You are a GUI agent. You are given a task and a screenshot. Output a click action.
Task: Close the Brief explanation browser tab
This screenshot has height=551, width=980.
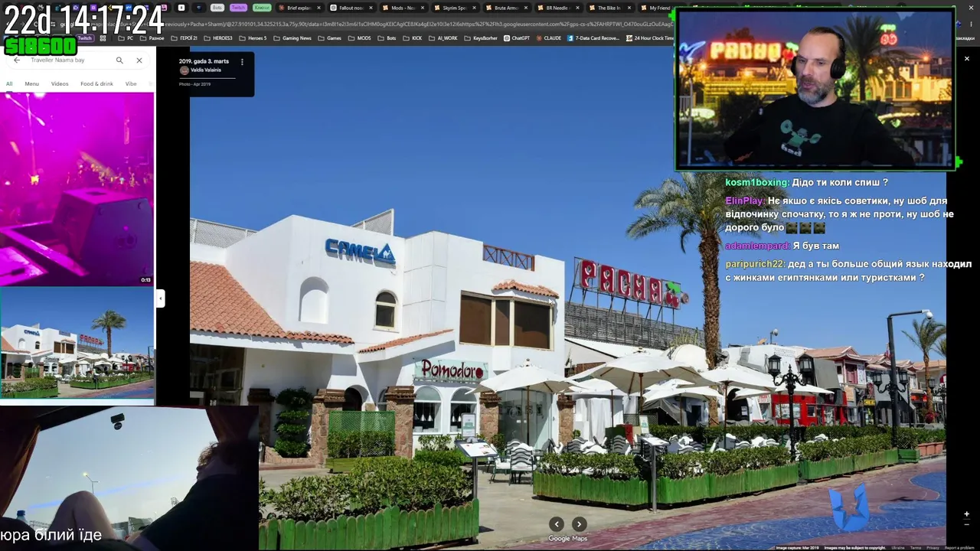coord(318,8)
